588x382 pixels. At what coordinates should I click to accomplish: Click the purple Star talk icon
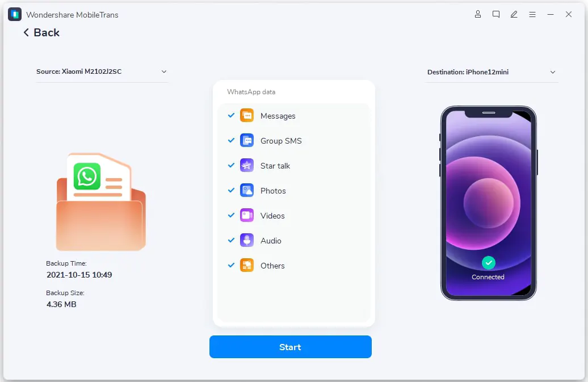point(247,166)
